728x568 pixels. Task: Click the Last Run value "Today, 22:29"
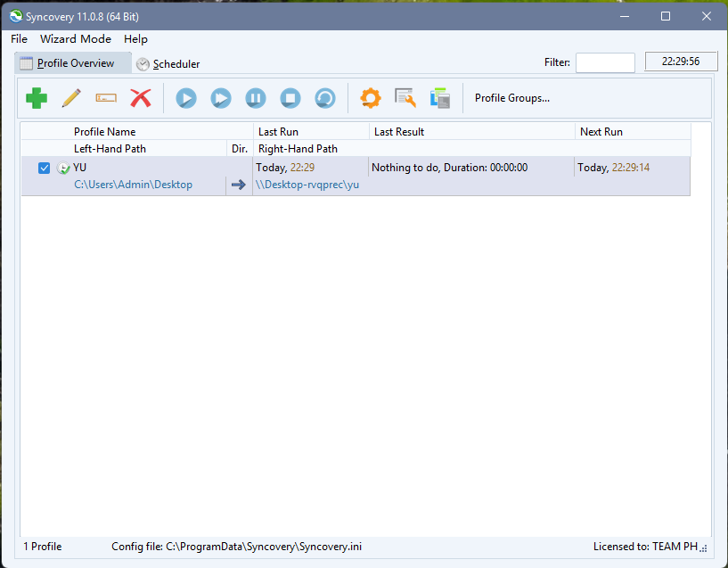[285, 168]
